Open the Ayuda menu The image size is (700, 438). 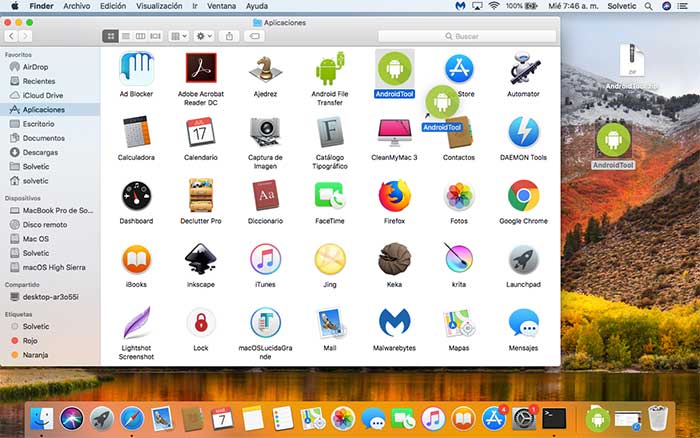(257, 6)
